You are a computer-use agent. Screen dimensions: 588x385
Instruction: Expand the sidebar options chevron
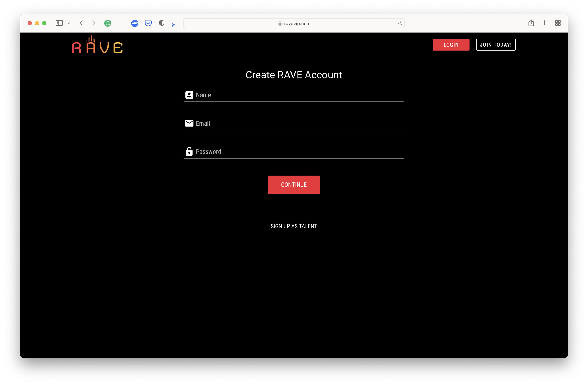pos(69,23)
